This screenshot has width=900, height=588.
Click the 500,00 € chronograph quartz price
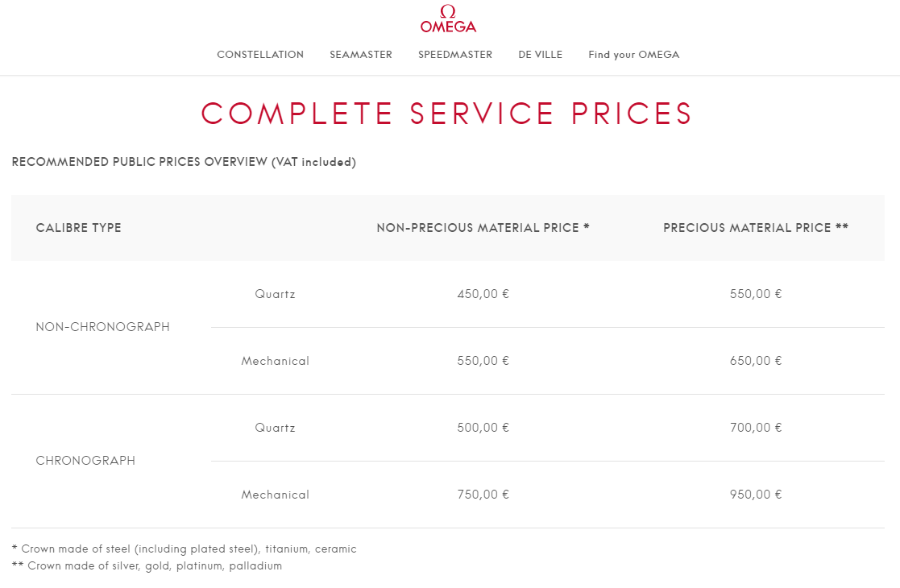coord(483,428)
